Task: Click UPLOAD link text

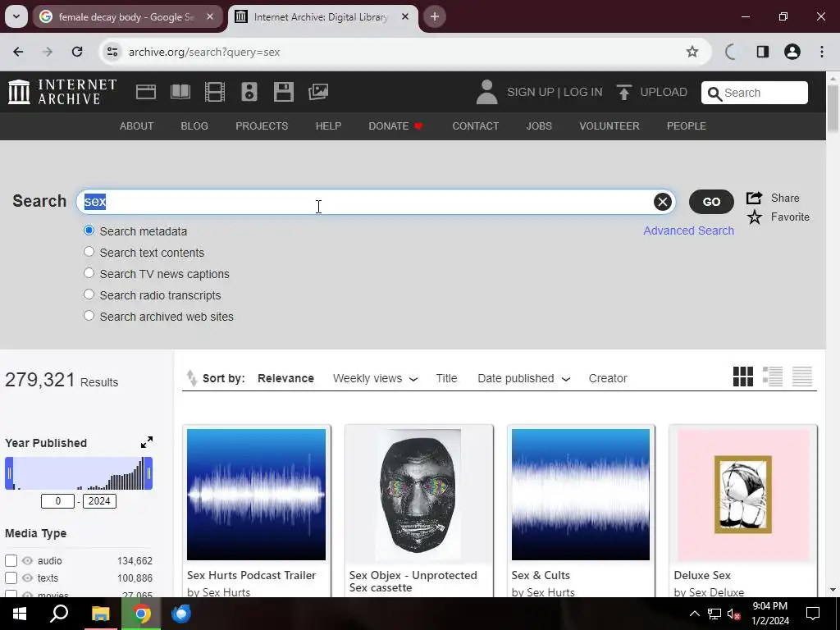Action: point(664,92)
